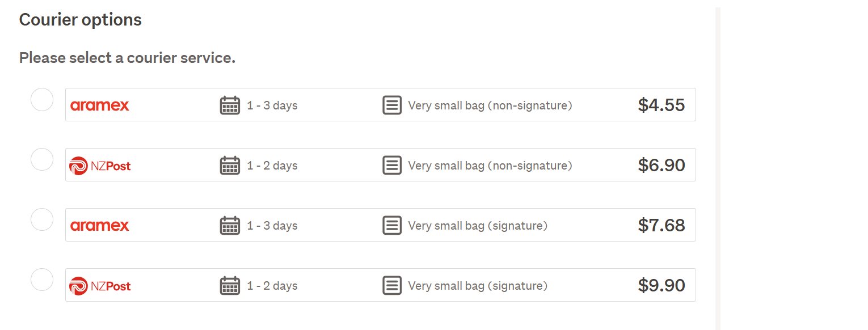Click the '1 - 3 days' text in the $7.68 row
This screenshot has height=330, width=868.
[x=272, y=226]
